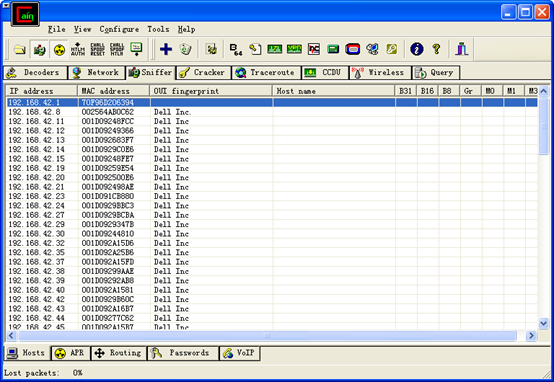Click the blue plus Add to list icon
Image resolution: width=554 pixels, height=382 pixels.
[166, 49]
